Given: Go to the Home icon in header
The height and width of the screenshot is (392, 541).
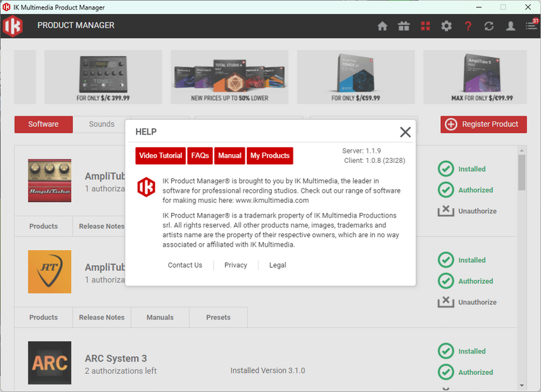Looking at the screenshot, I should coord(382,26).
